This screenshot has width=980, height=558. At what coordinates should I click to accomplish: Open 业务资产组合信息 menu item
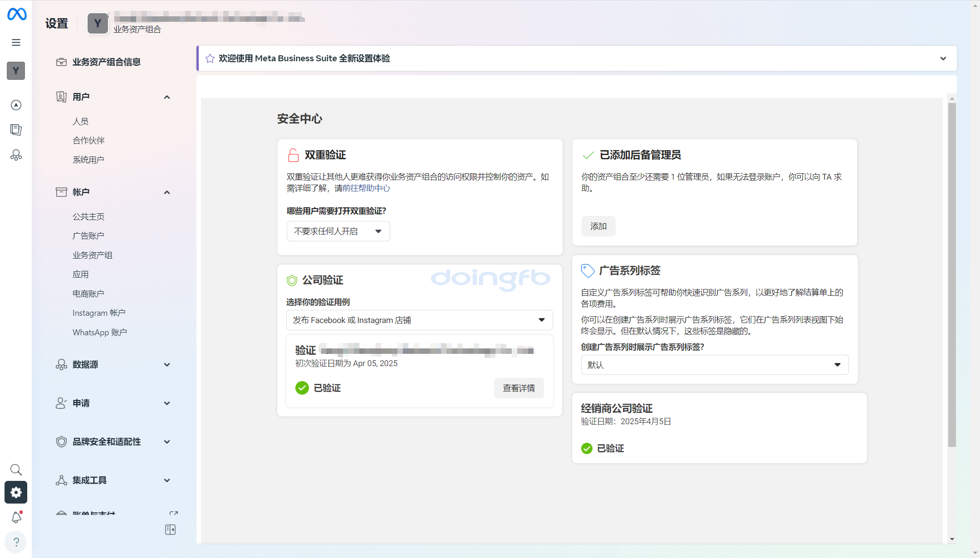tap(106, 62)
